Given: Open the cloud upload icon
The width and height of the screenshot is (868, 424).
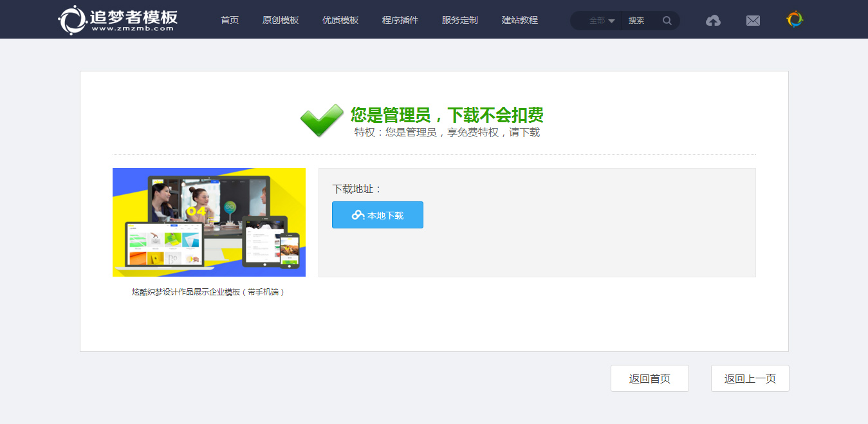Looking at the screenshot, I should (713, 21).
